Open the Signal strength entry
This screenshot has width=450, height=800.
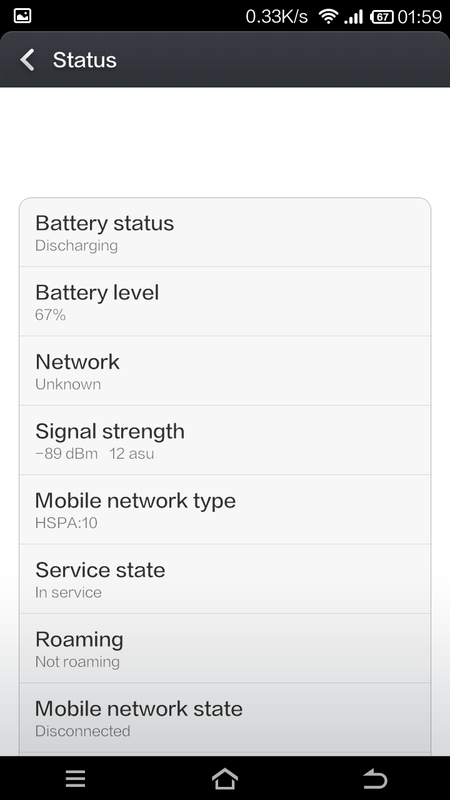[x=225, y=440]
